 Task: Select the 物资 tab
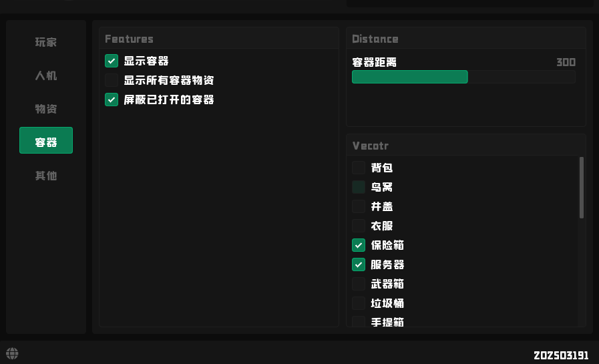[x=46, y=109]
